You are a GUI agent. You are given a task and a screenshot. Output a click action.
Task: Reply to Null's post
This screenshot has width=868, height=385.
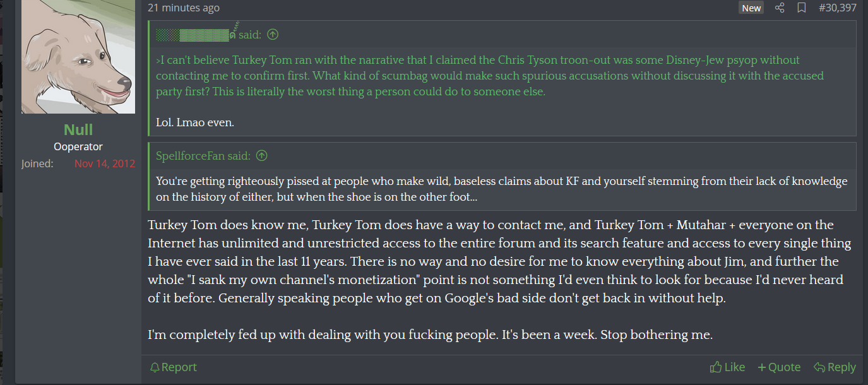tap(835, 367)
